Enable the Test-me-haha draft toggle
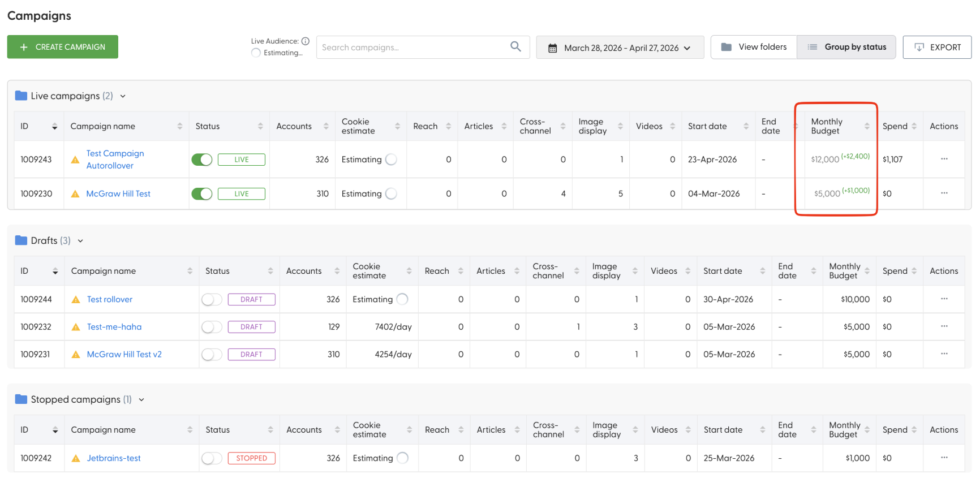Image resolution: width=980 pixels, height=478 pixels. (212, 327)
